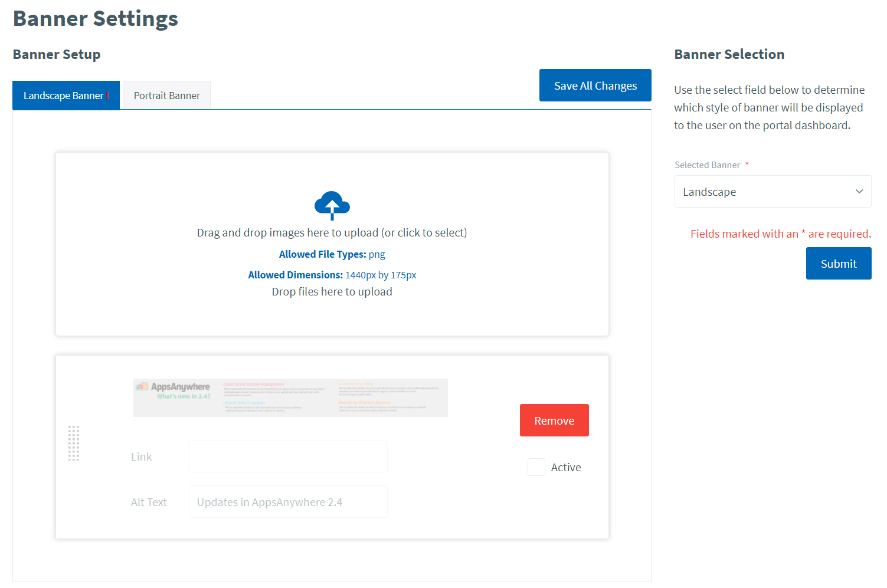
Task: Focus the Link input field
Action: 288,456
